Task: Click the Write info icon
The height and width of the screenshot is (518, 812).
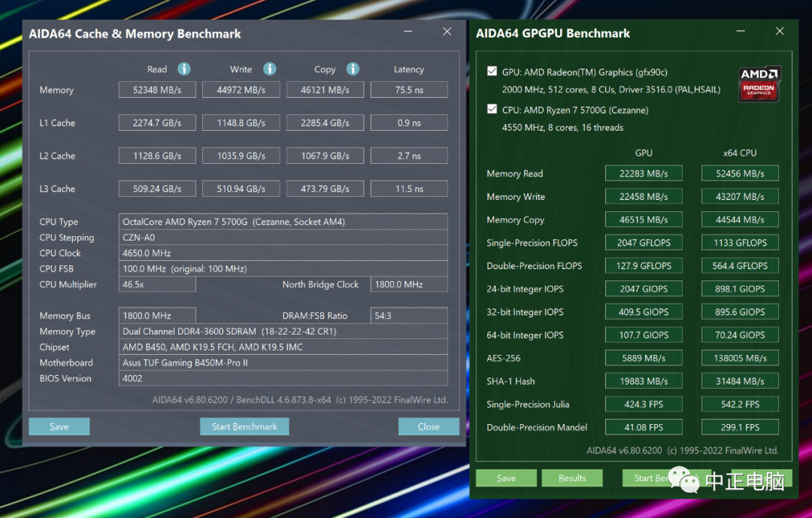Action: tap(270, 69)
